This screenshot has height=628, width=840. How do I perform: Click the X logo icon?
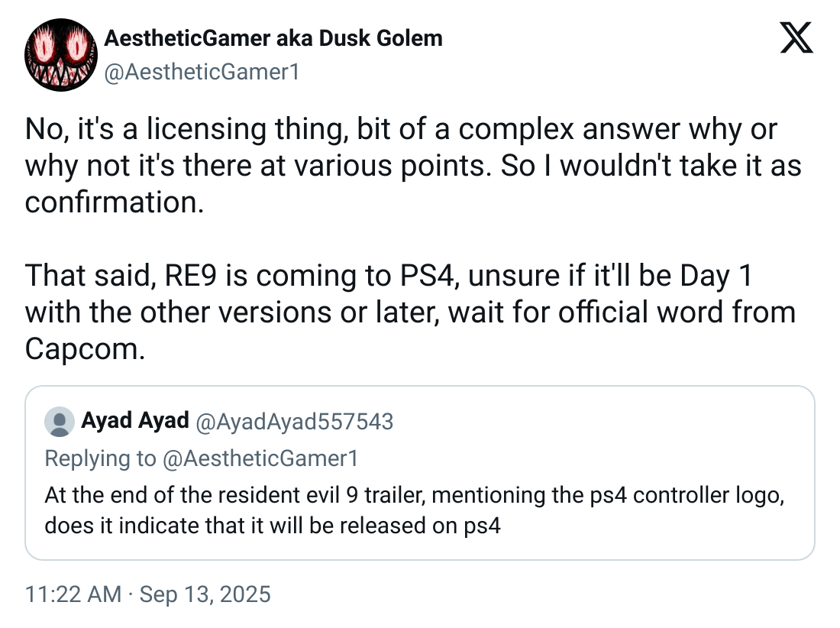796,37
